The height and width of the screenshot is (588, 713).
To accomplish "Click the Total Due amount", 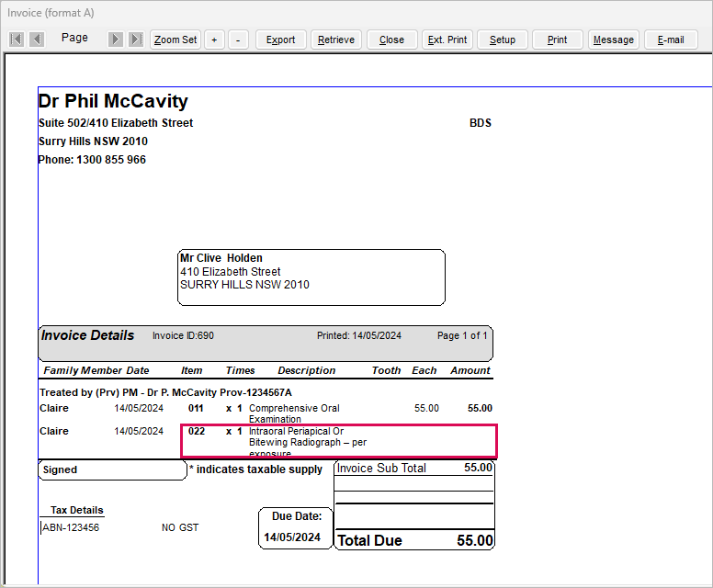I will pyautogui.click(x=475, y=540).
